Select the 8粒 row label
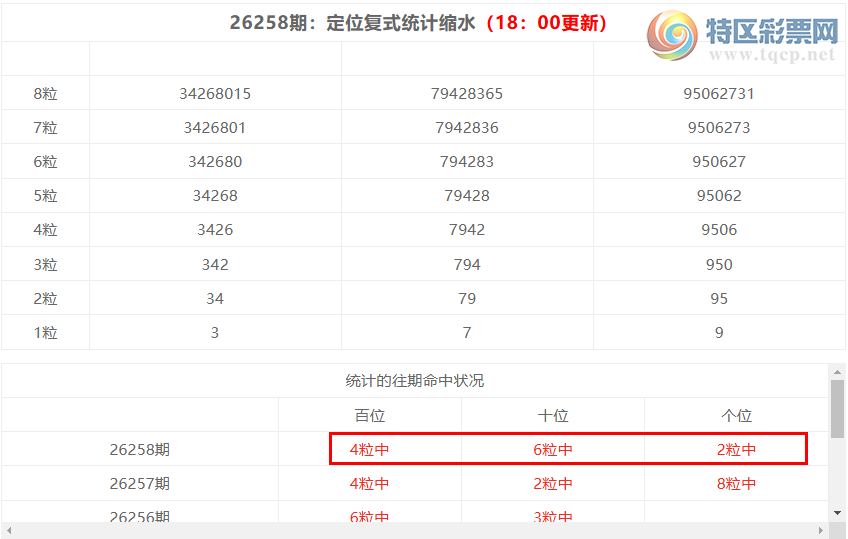Screen dimensions: 848x539 [x=45, y=94]
